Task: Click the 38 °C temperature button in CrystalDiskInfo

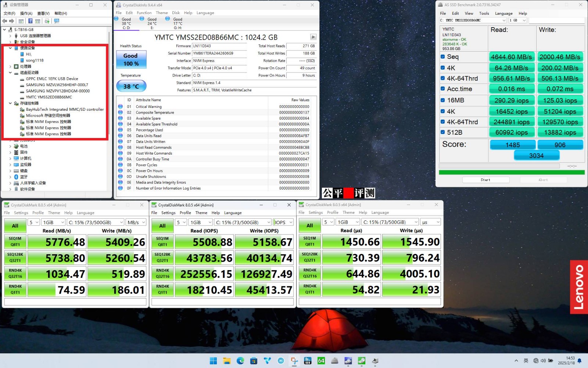Action: tap(131, 86)
